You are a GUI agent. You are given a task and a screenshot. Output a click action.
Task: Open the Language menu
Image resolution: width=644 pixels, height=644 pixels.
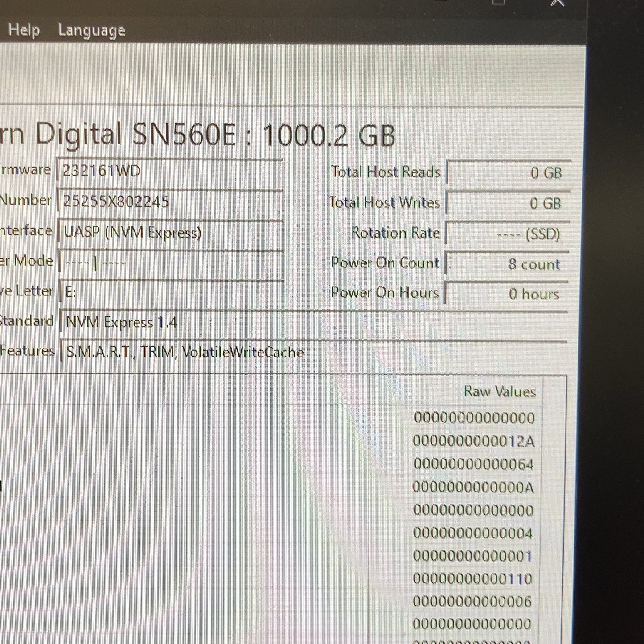point(91,30)
